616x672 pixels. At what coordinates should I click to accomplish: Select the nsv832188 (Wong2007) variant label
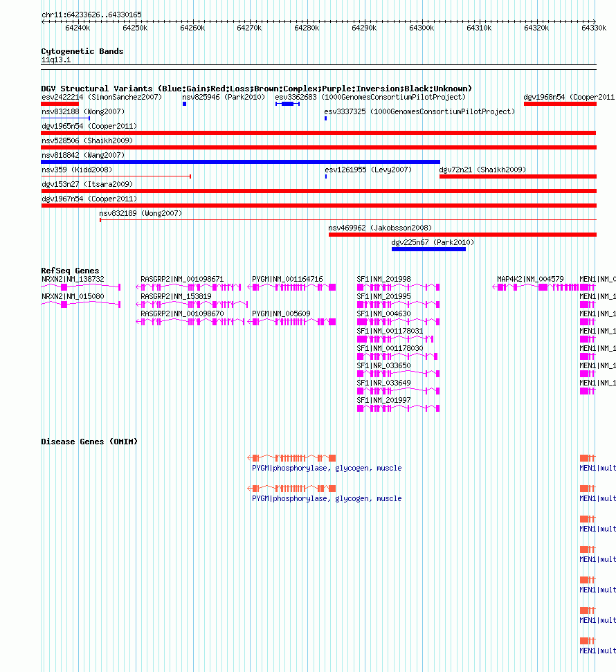click(x=83, y=112)
